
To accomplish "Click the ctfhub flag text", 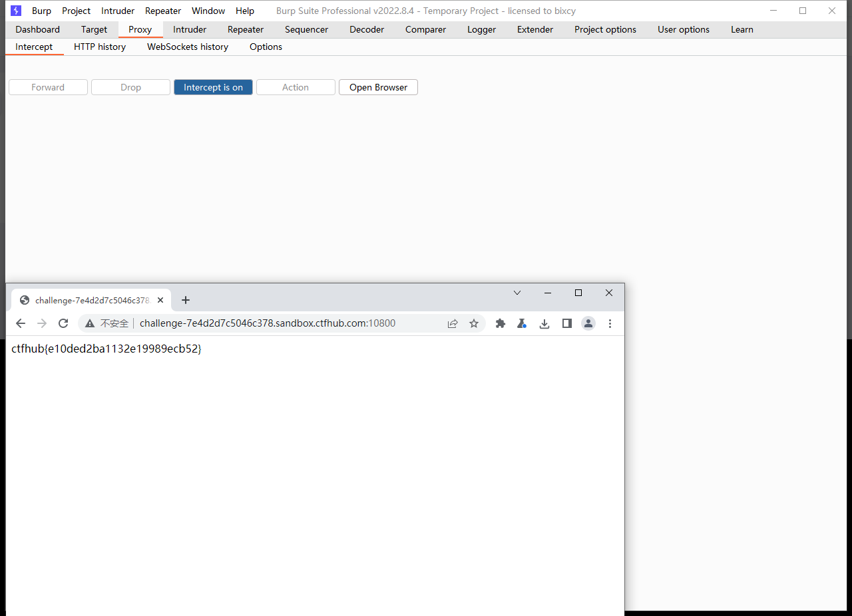I will pyautogui.click(x=106, y=349).
